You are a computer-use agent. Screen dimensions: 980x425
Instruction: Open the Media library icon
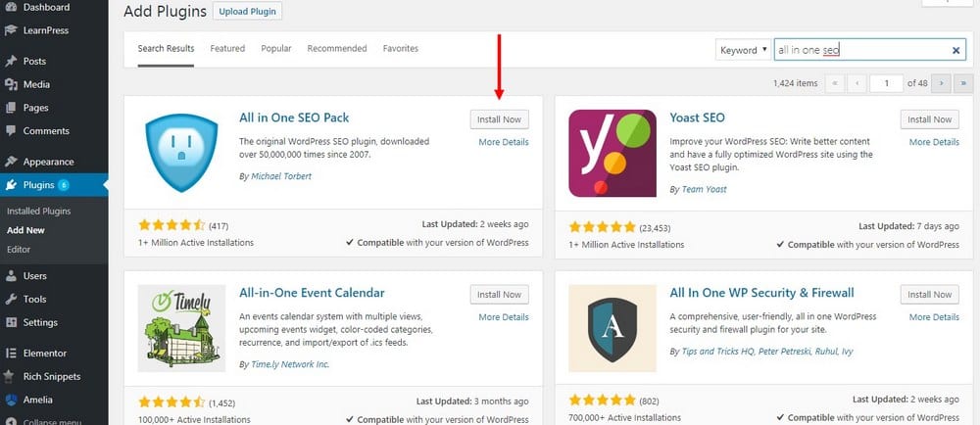(11, 84)
